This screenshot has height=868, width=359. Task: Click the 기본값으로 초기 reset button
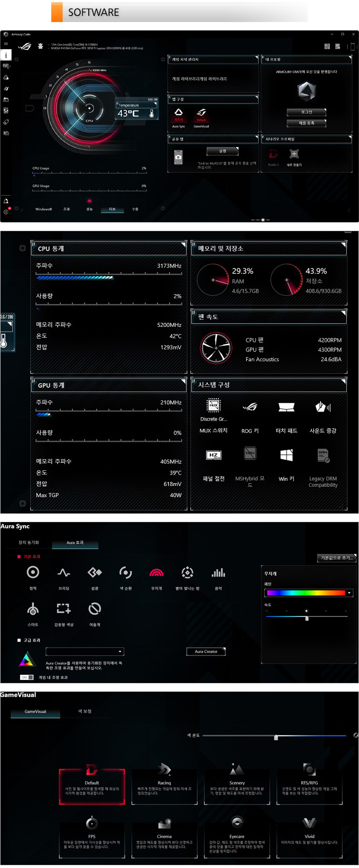pos(336,558)
